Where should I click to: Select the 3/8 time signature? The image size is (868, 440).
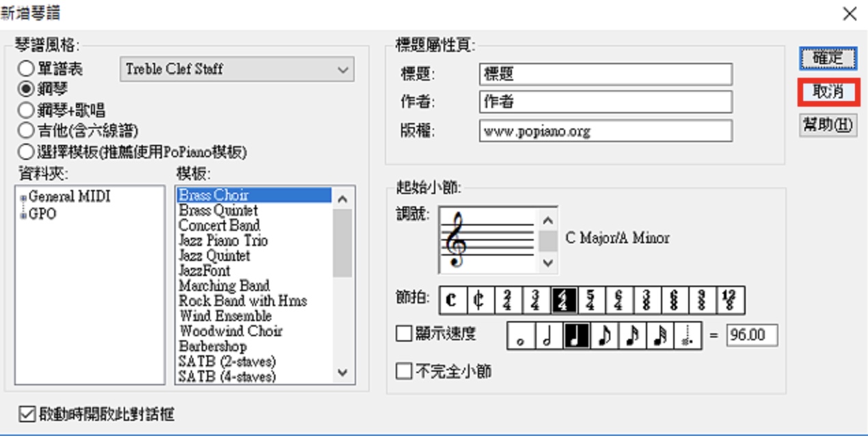click(x=647, y=300)
